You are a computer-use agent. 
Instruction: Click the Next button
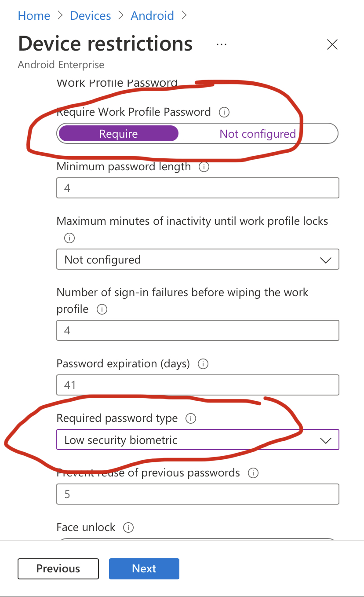coord(144,568)
